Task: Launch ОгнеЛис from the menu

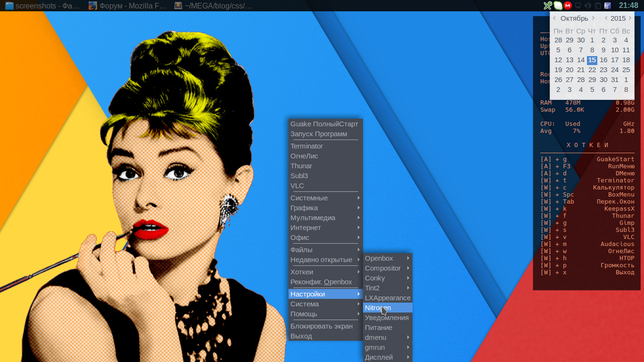Action: pyautogui.click(x=325, y=156)
